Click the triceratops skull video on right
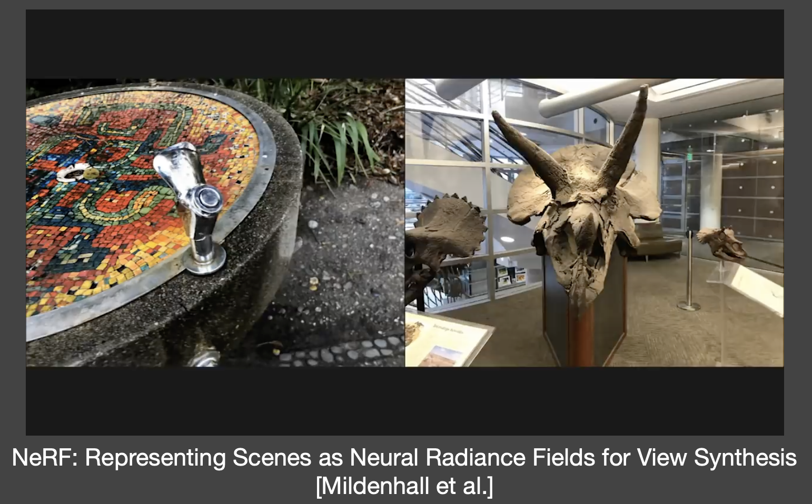This screenshot has height=504, width=812. click(595, 223)
